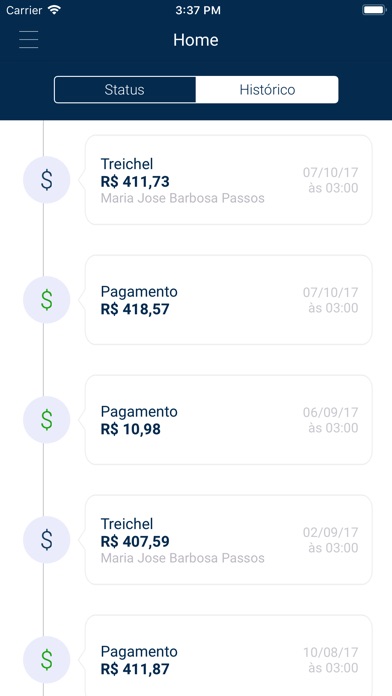Switch to the Status segment

tap(125, 90)
